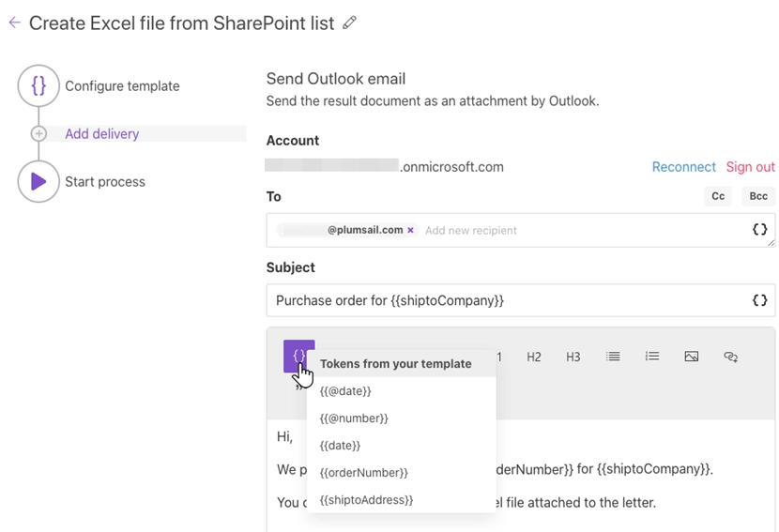Click the Reconnect link
The image size is (779, 532).
[x=683, y=167]
